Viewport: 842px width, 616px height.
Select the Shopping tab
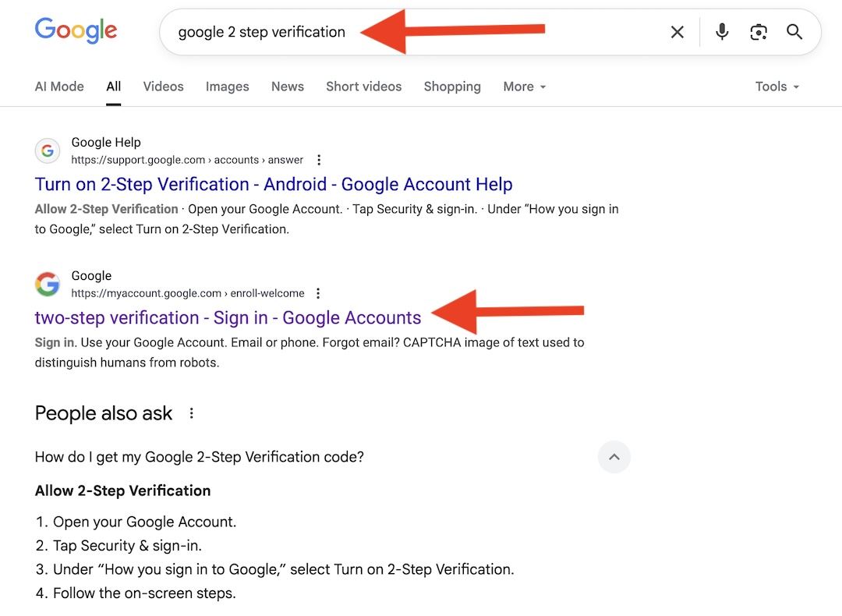(x=451, y=87)
